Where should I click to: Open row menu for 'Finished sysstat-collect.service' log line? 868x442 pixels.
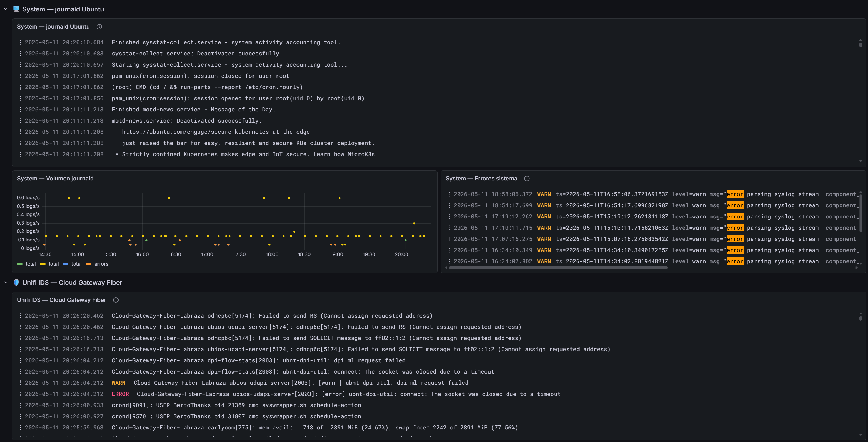pos(20,42)
